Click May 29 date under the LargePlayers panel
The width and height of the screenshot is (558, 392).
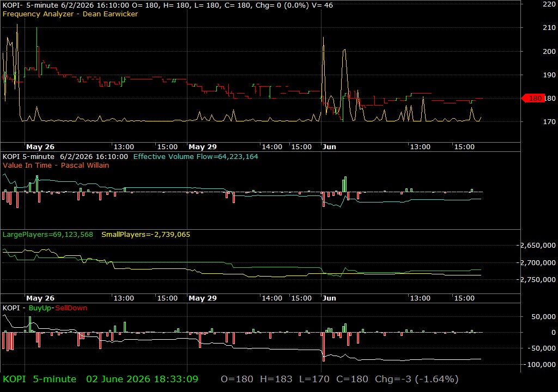[203, 298]
